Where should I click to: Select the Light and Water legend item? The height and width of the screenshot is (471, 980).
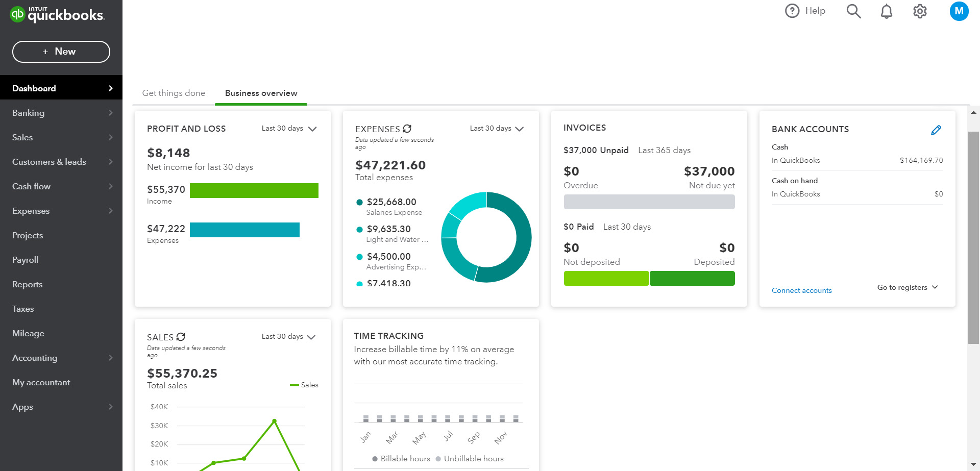click(x=393, y=234)
